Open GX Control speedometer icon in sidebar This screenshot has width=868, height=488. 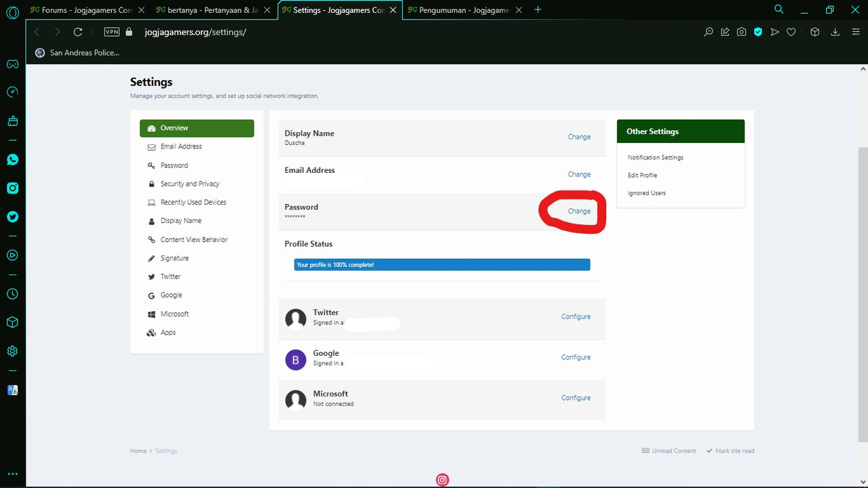click(12, 92)
